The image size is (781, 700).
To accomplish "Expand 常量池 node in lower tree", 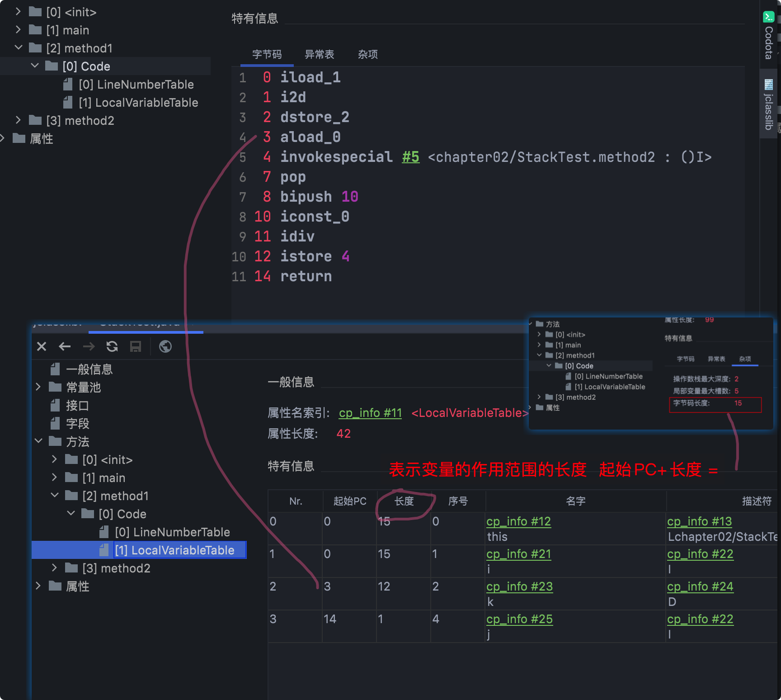I will [38, 387].
